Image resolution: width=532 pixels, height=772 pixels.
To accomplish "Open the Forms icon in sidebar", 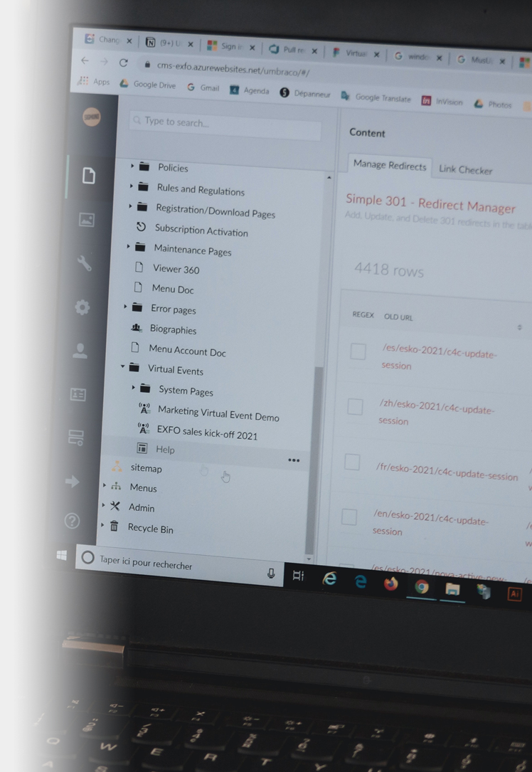I will 76,437.
